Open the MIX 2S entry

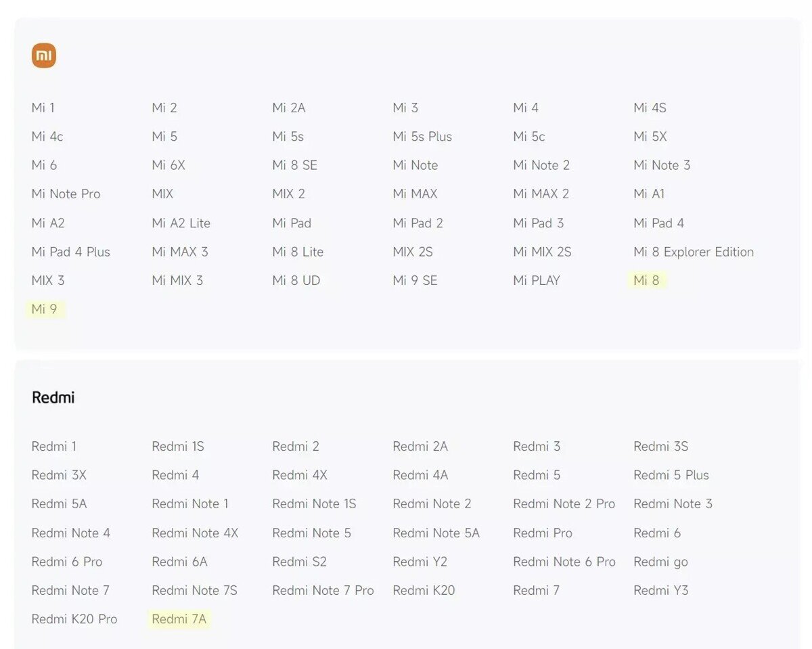tap(413, 252)
